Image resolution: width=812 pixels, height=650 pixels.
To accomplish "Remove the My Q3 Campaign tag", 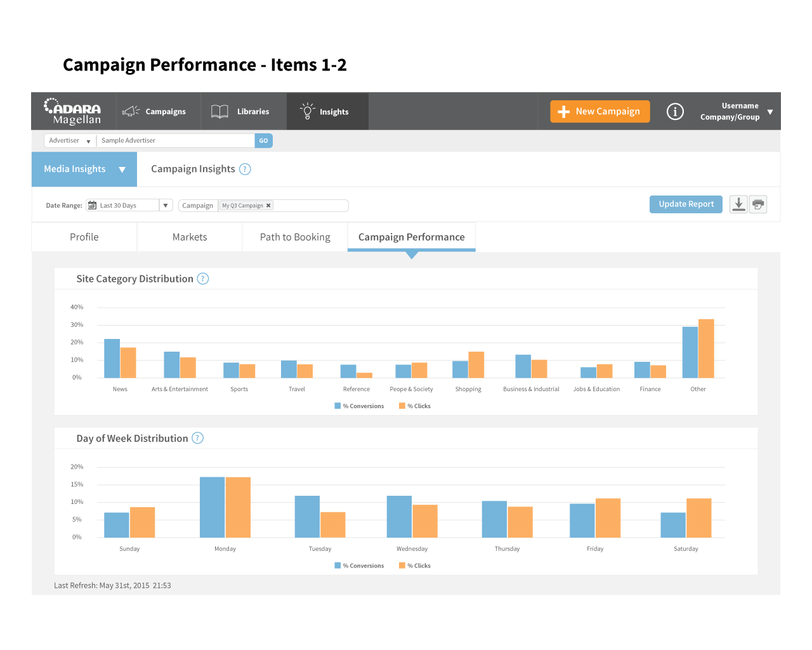I will (x=268, y=206).
